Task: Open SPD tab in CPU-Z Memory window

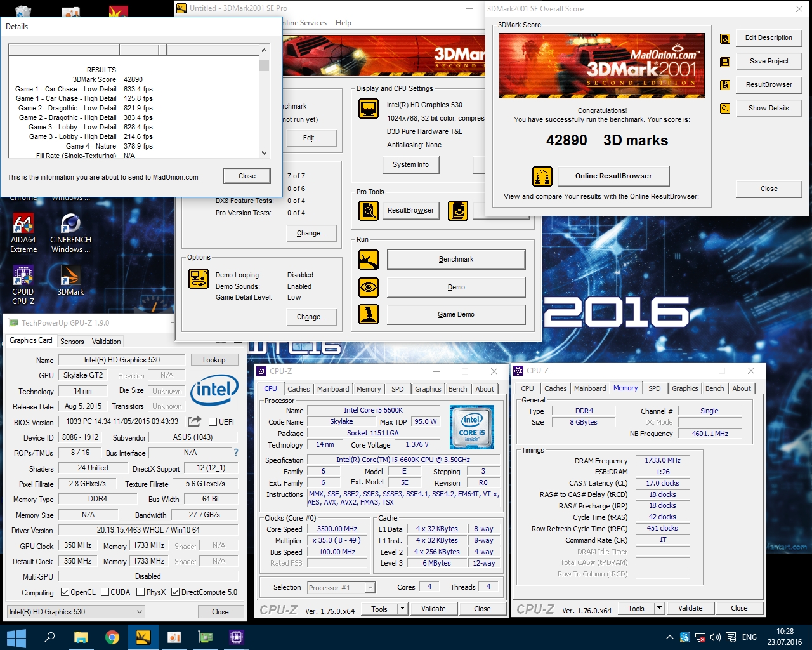Action: (x=655, y=388)
